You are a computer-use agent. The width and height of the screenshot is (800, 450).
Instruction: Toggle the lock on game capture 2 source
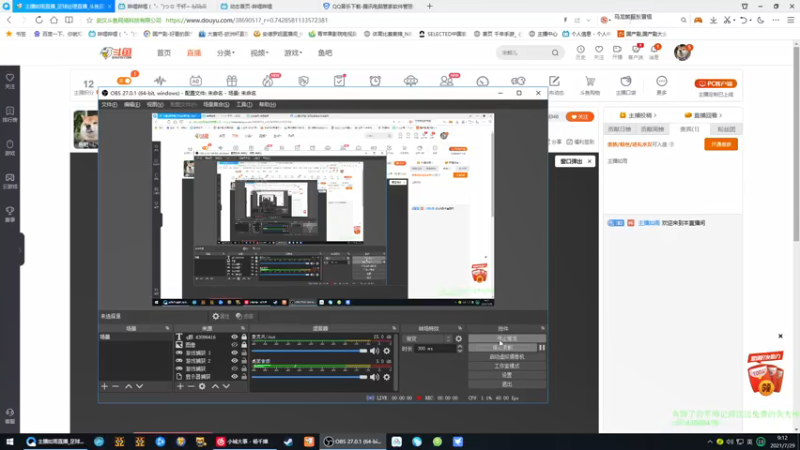244,361
